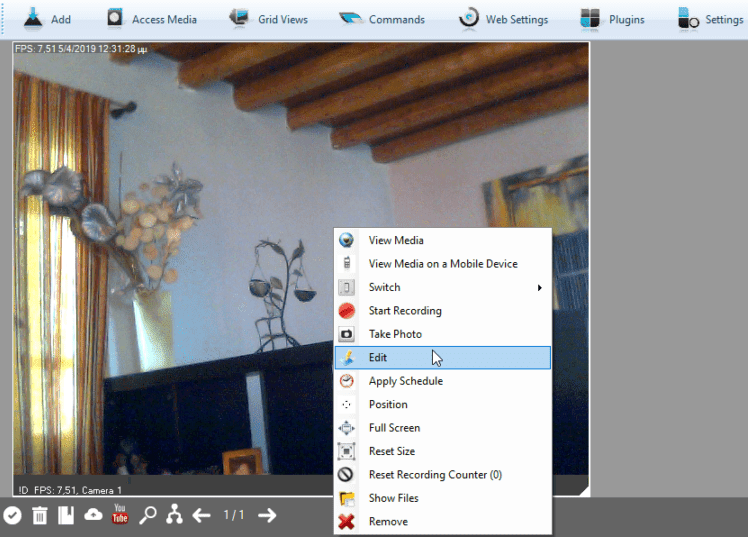Select Take Photo from the menu
Screen dimensions: 748x537
(x=443, y=334)
